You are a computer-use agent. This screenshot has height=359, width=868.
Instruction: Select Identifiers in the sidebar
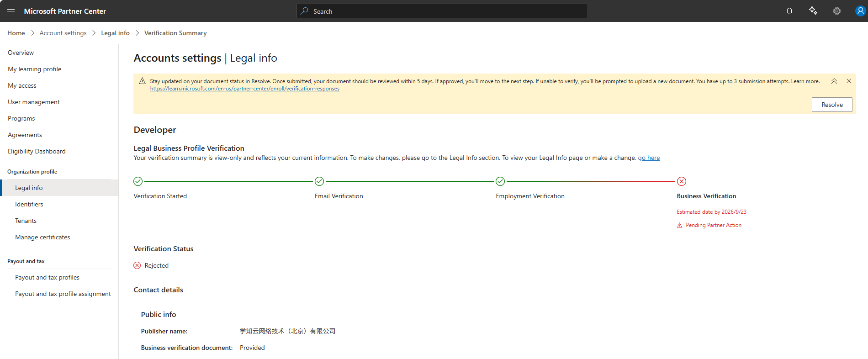29,204
